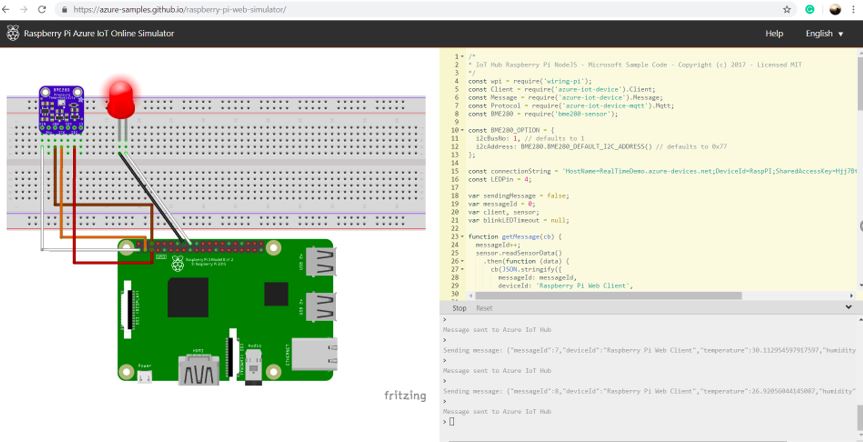The width and height of the screenshot is (863, 442).
Task: Click the Stop button above the console
Action: point(459,308)
